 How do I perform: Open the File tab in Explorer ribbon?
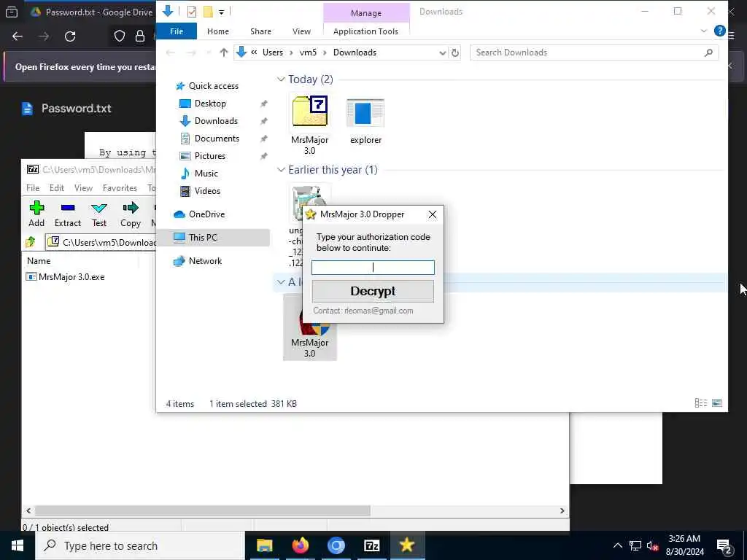pyautogui.click(x=177, y=31)
